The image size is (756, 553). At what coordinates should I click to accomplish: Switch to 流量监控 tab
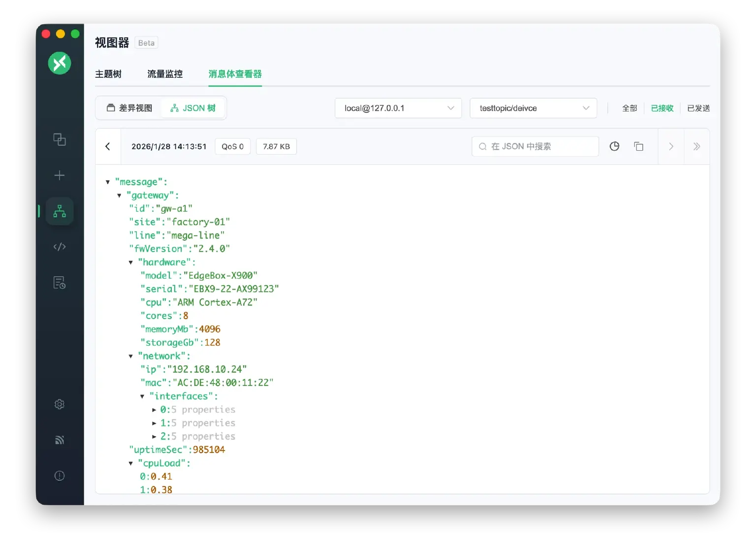165,74
